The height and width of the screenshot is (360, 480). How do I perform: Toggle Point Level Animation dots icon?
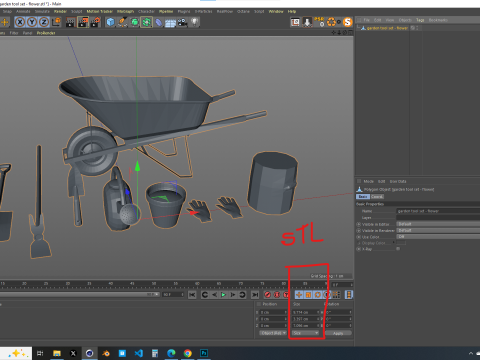click(336, 295)
